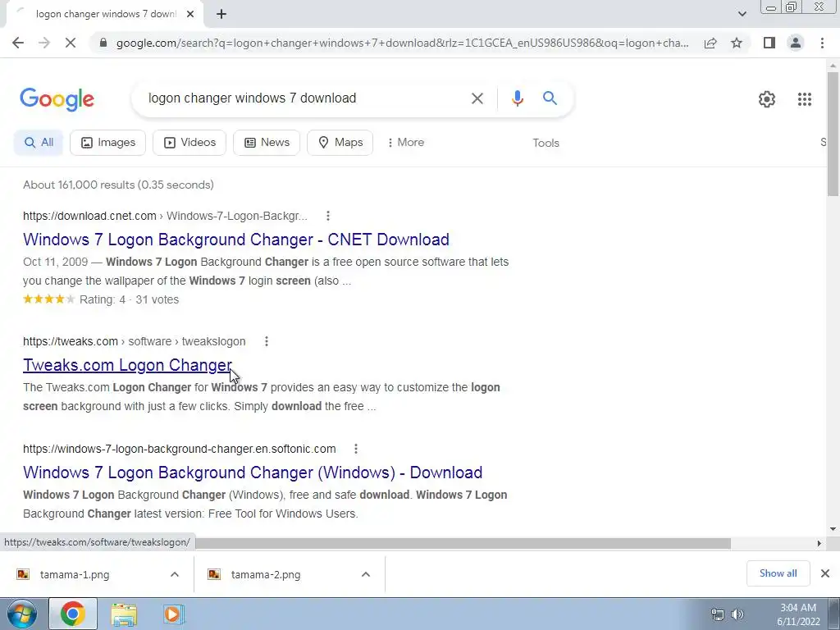Click the address bar URL
This screenshot has width=840, height=630.
click(402, 43)
